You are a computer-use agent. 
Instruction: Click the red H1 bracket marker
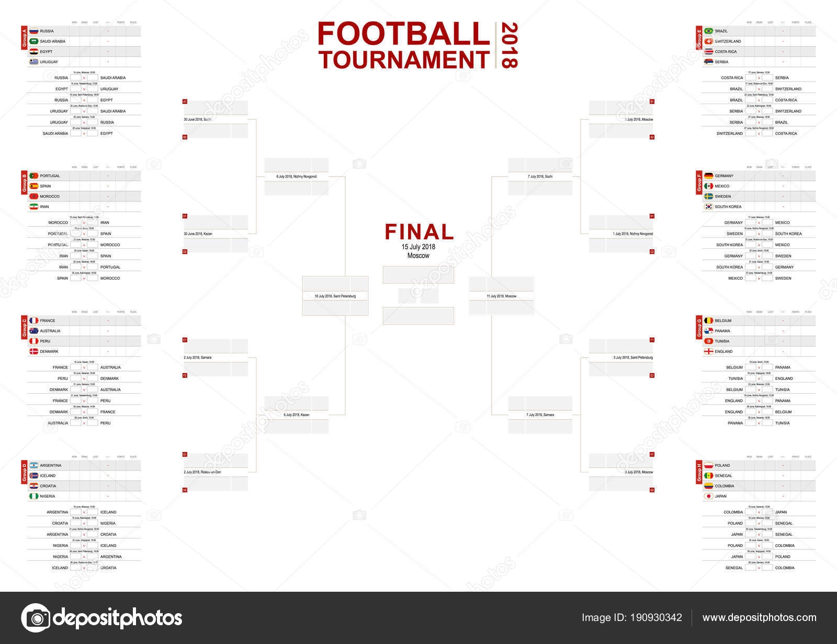pos(652,455)
